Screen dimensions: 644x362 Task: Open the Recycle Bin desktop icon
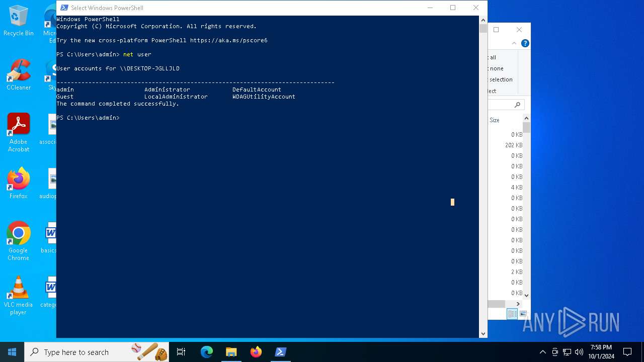coord(19,21)
